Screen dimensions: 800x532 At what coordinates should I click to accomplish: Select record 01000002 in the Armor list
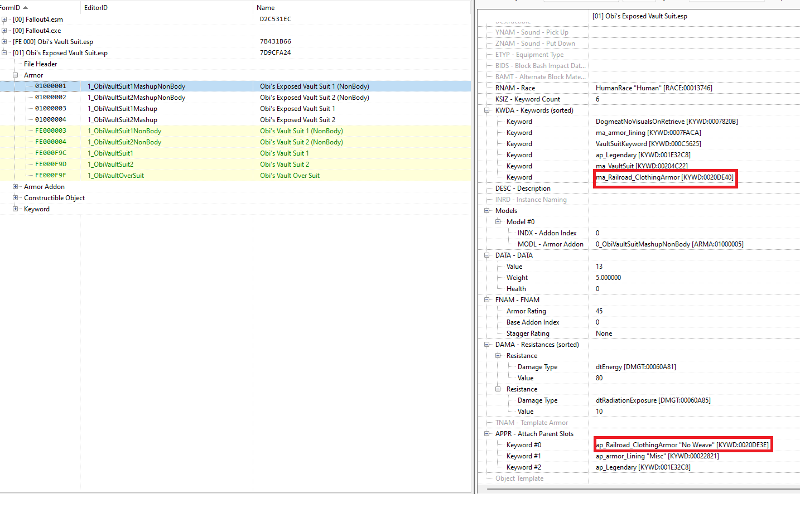(235, 98)
